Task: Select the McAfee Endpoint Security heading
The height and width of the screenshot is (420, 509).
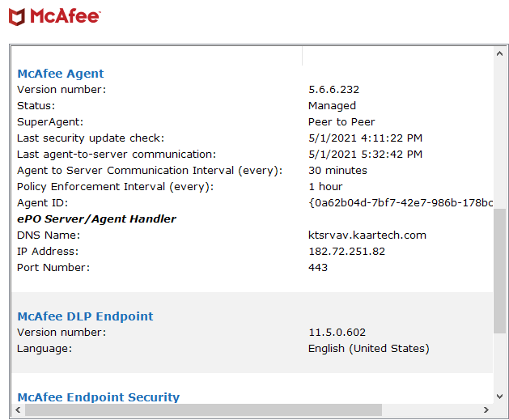Action: [x=99, y=397]
